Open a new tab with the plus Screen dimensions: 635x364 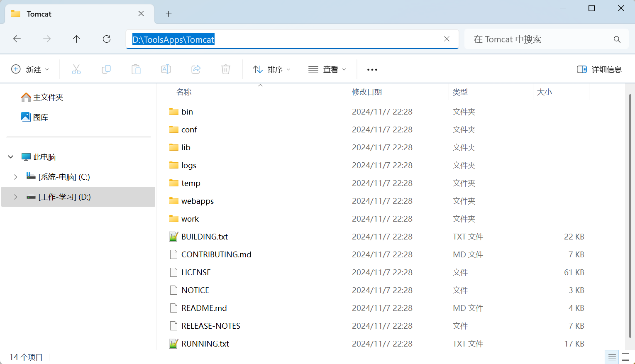point(169,14)
